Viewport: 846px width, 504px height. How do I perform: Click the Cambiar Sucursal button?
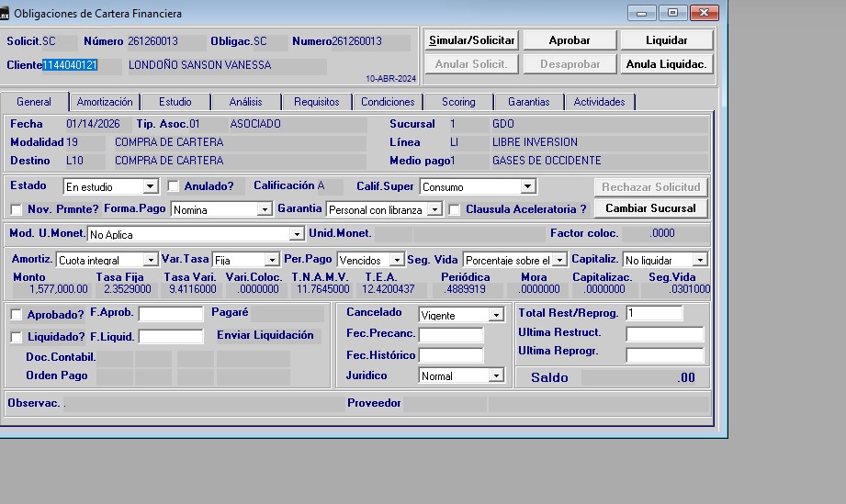(x=650, y=208)
